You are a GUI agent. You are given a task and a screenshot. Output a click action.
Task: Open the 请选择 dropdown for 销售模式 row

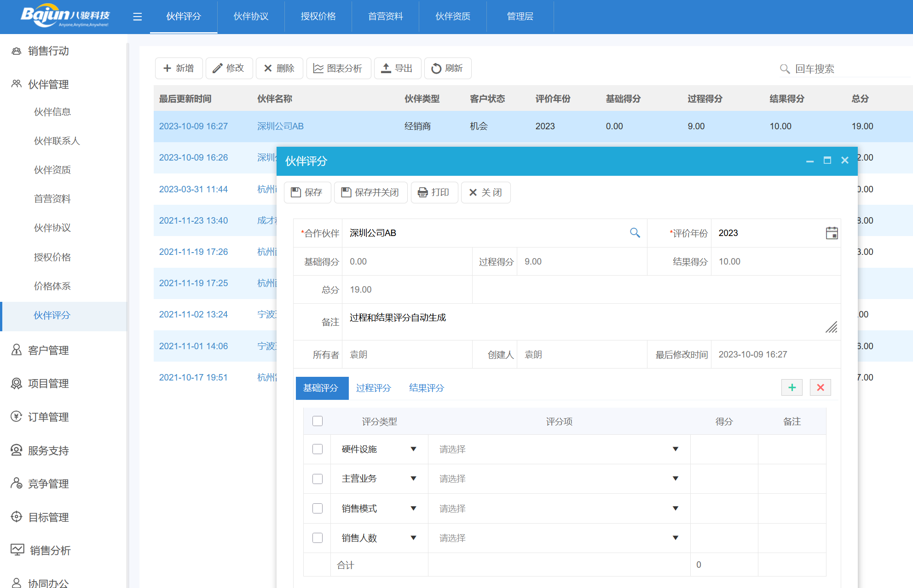pyautogui.click(x=675, y=508)
